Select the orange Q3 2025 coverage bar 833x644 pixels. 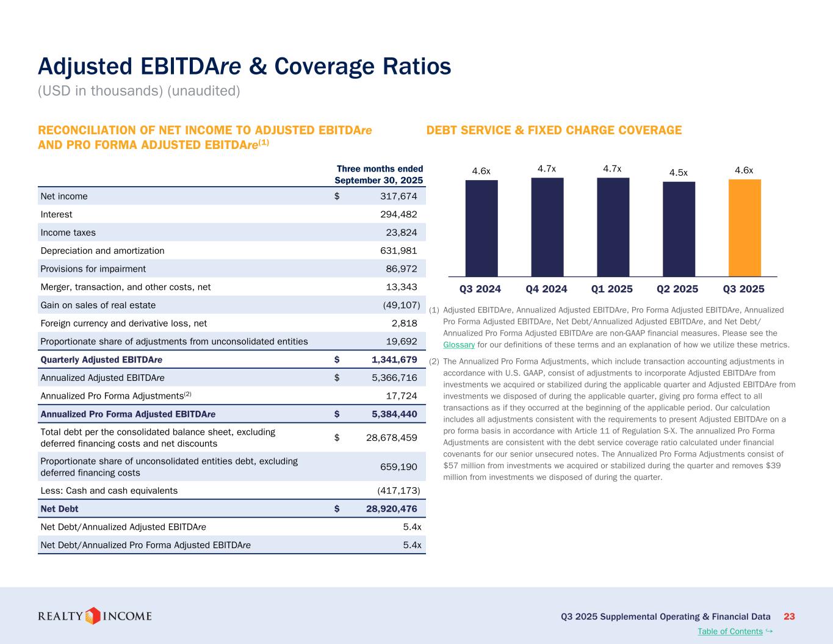(x=745, y=228)
